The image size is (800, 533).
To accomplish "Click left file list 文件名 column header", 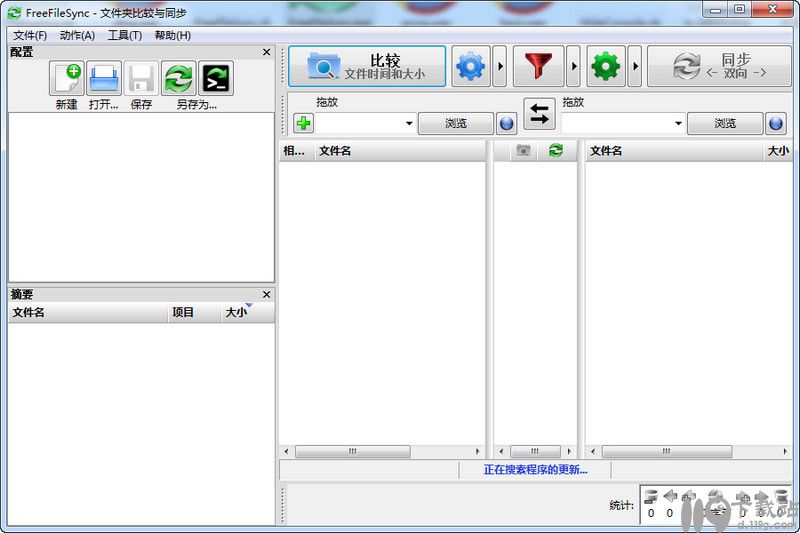I will (401, 151).
